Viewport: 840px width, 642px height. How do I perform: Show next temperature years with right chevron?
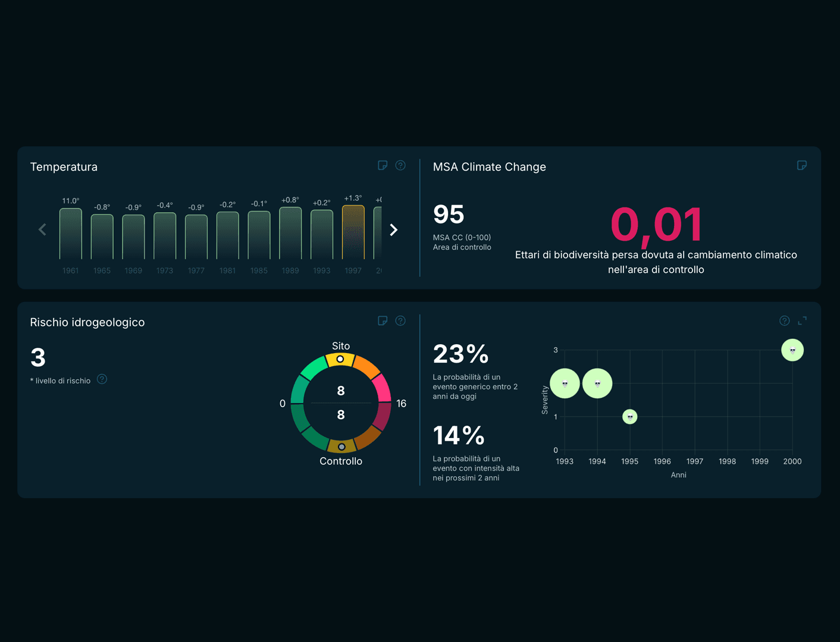pos(393,230)
